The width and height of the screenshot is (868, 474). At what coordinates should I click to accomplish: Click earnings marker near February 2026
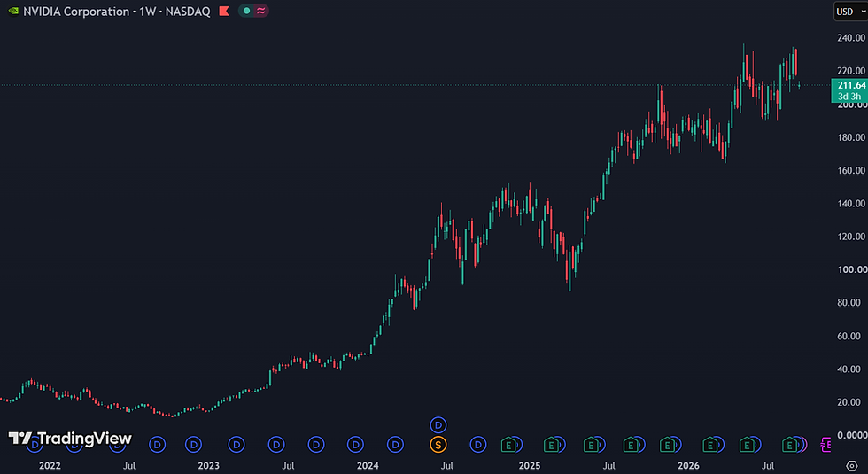(x=710, y=445)
